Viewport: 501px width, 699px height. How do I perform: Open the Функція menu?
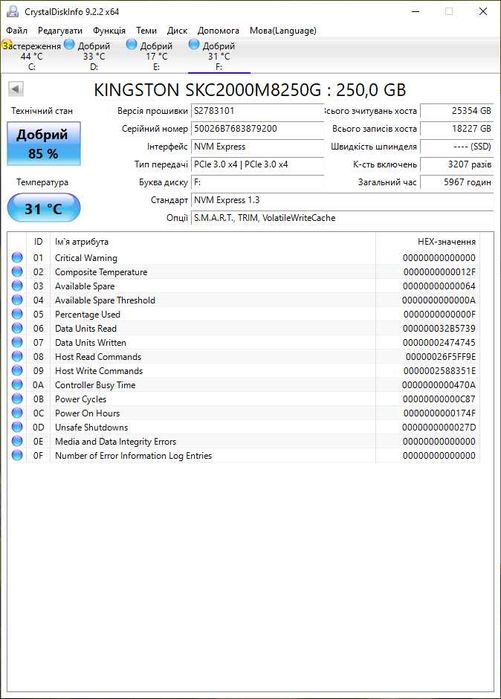[109, 31]
